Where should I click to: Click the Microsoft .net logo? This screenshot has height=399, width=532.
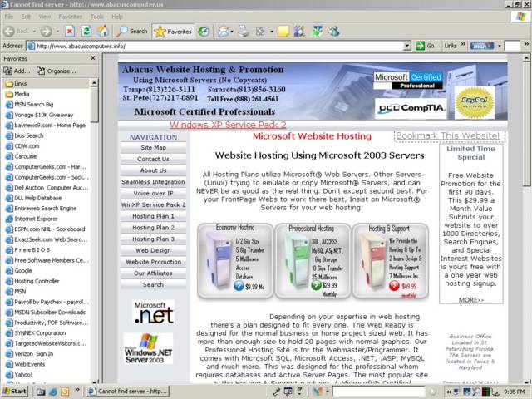click(154, 313)
